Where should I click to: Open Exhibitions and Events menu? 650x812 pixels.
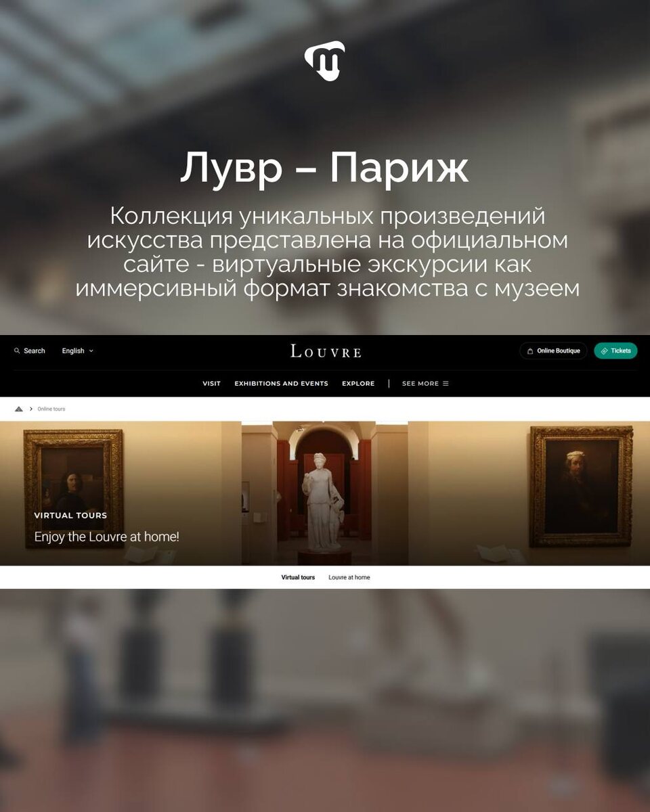pos(281,384)
